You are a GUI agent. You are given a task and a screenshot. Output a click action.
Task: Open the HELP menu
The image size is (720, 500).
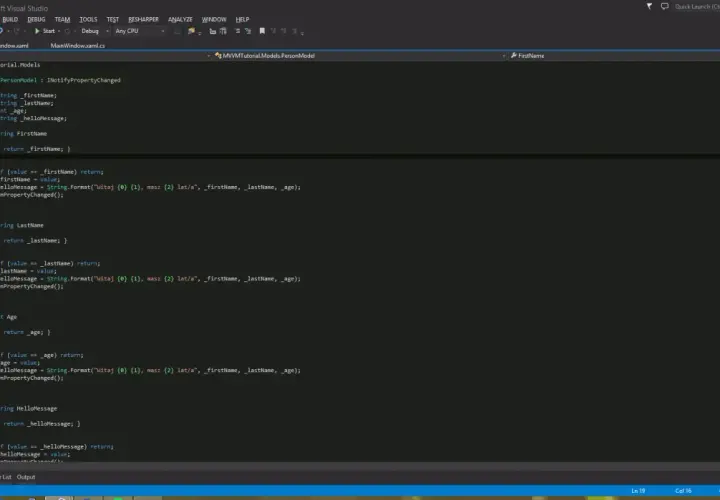(x=242, y=19)
